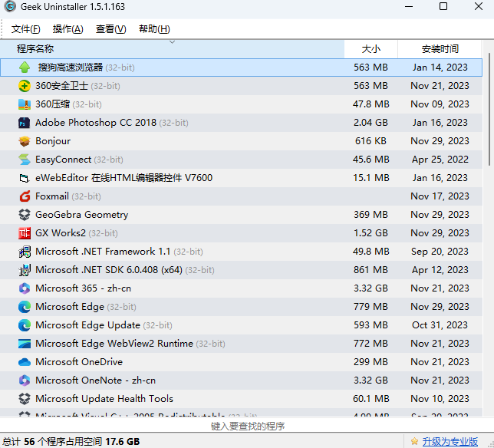Sort by the 安装时间 column header

440,49
